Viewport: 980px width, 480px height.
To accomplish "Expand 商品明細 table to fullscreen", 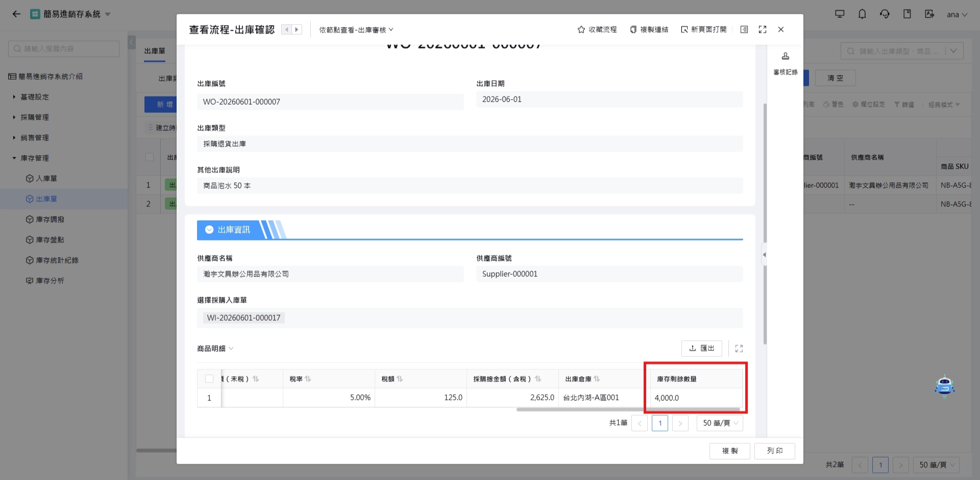I will pos(739,348).
